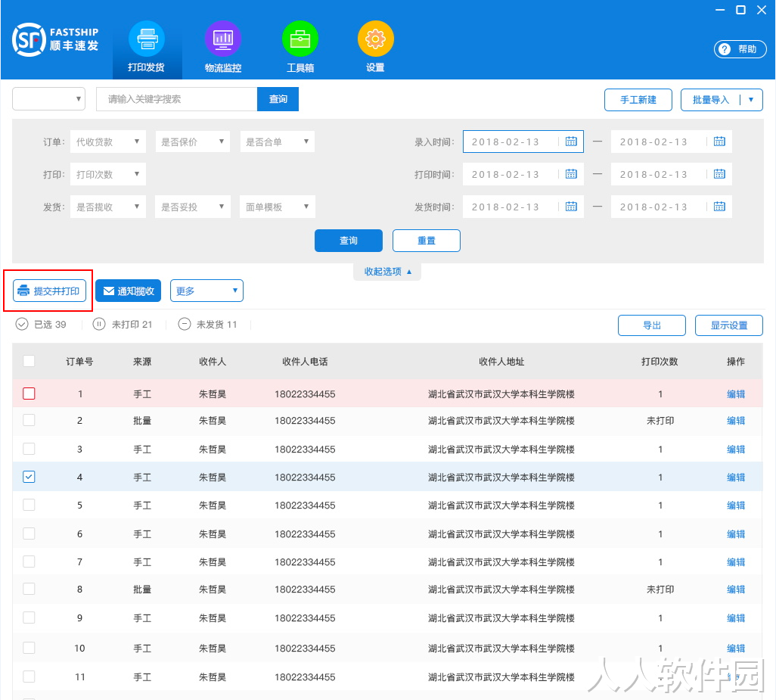Open calendar for 发货时间 end date

719,207
